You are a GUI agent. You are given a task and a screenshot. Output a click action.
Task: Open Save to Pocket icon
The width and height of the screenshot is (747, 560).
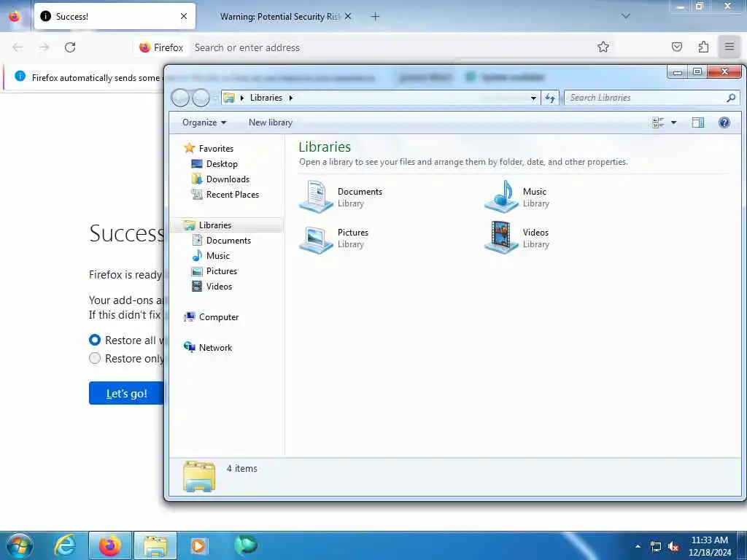[677, 47]
